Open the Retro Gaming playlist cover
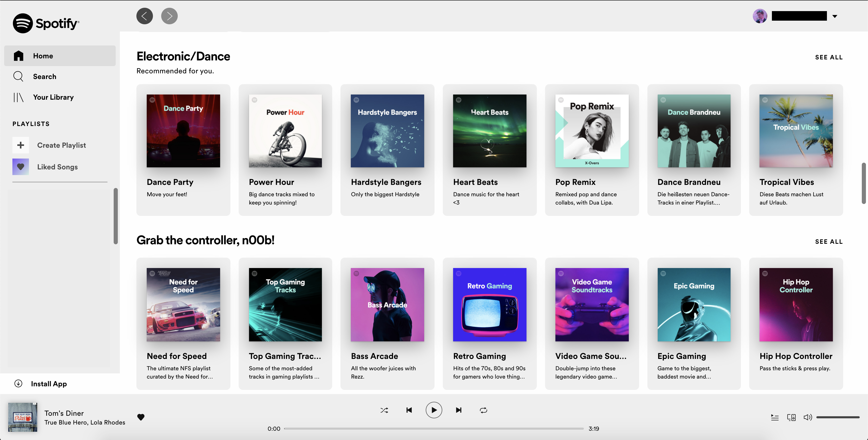 pos(489,304)
